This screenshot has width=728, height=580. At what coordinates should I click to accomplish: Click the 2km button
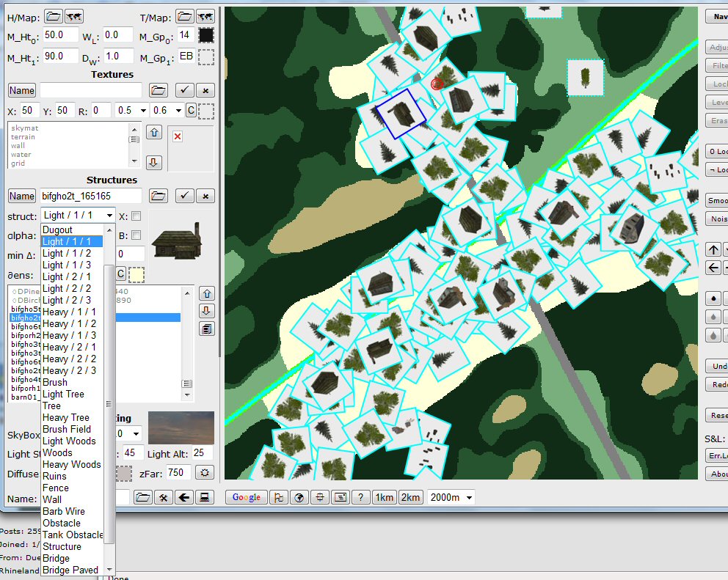point(410,497)
